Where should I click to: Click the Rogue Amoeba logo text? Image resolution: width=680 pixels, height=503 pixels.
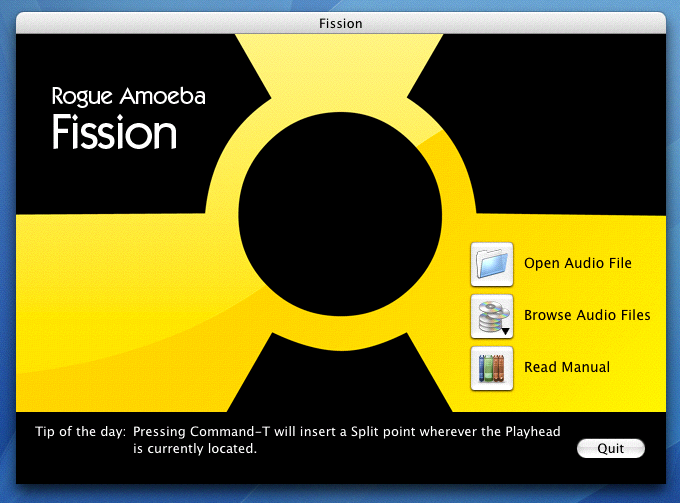click(128, 96)
